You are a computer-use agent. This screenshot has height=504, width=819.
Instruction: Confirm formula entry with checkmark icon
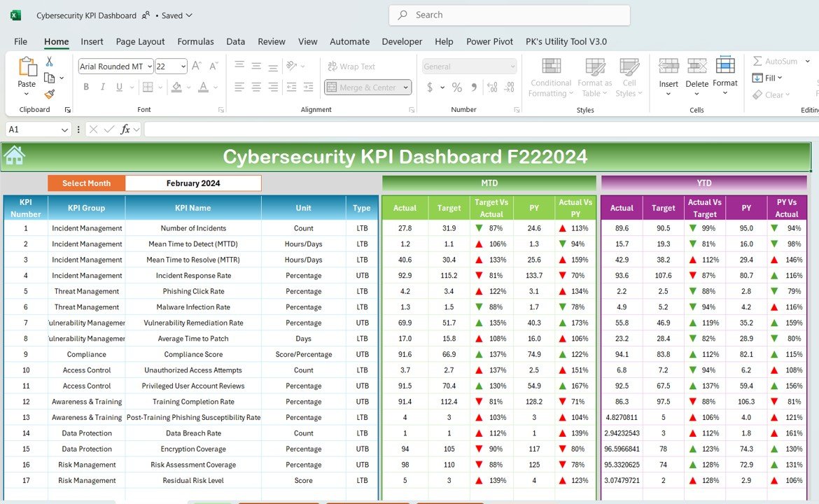[x=108, y=129]
